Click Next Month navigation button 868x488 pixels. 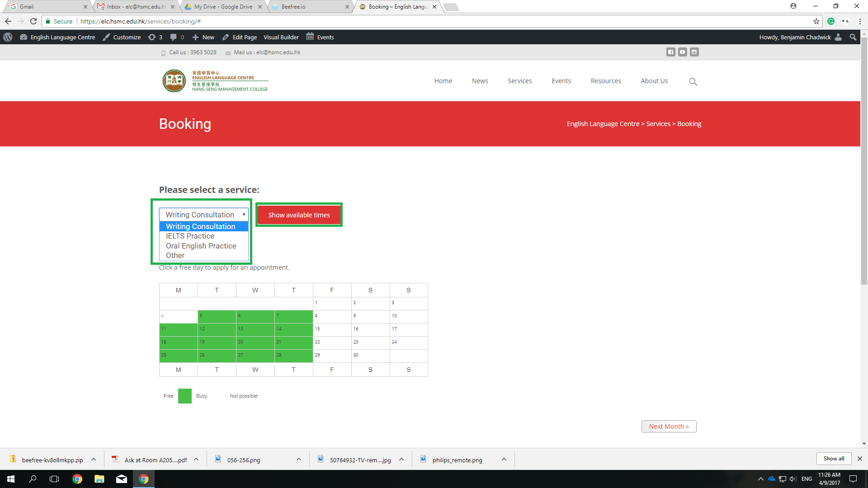click(668, 426)
